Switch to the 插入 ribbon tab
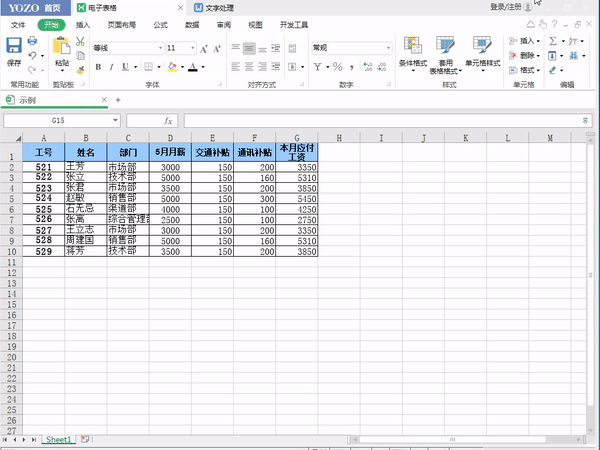 click(x=83, y=25)
